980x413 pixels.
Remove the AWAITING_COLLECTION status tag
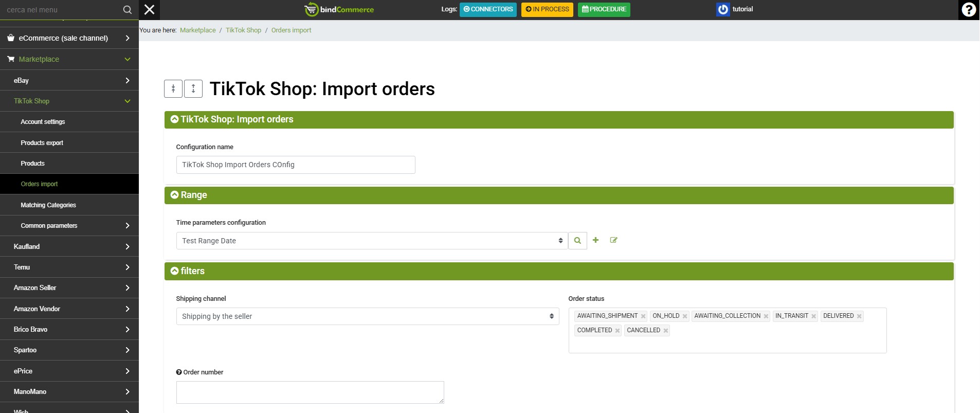pos(766,316)
